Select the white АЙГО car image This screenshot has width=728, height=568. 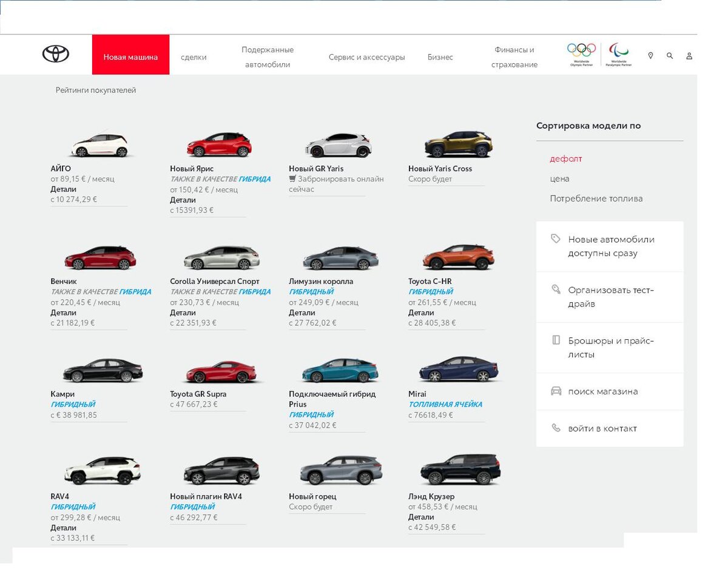click(100, 146)
